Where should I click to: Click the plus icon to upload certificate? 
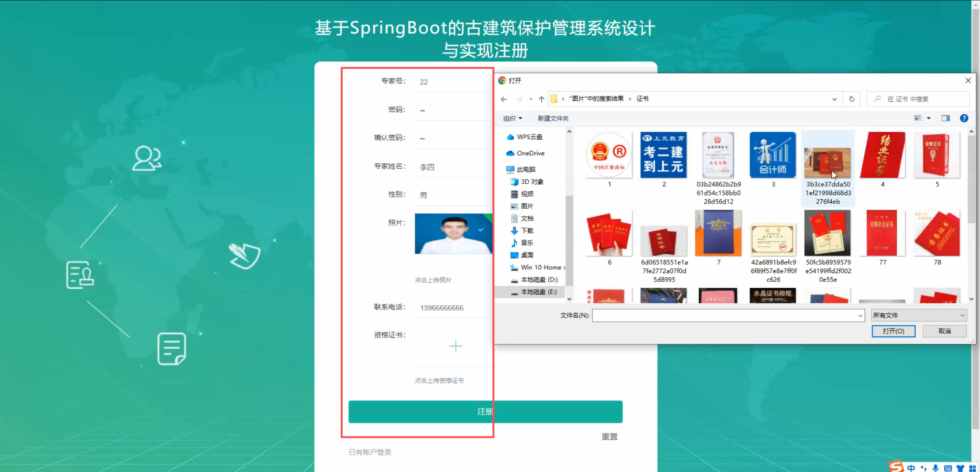point(456,346)
